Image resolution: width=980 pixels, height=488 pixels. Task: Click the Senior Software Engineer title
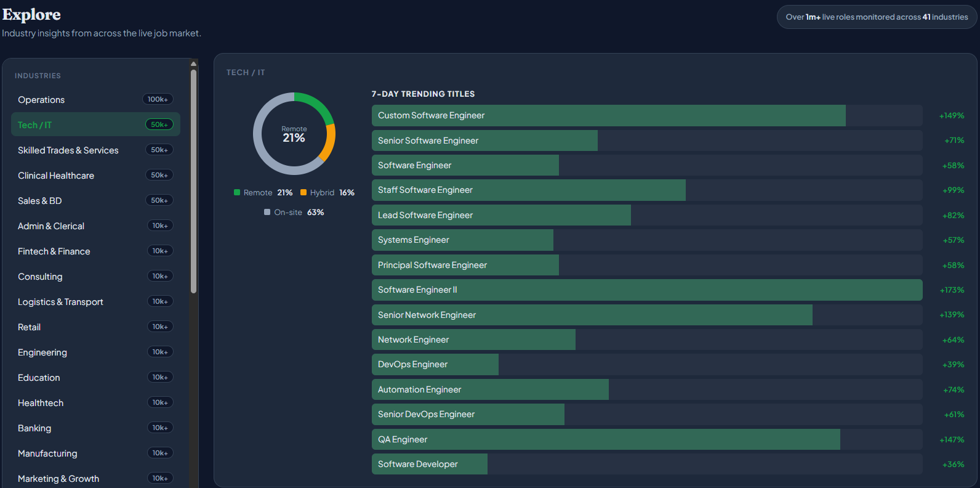pos(428,140)
